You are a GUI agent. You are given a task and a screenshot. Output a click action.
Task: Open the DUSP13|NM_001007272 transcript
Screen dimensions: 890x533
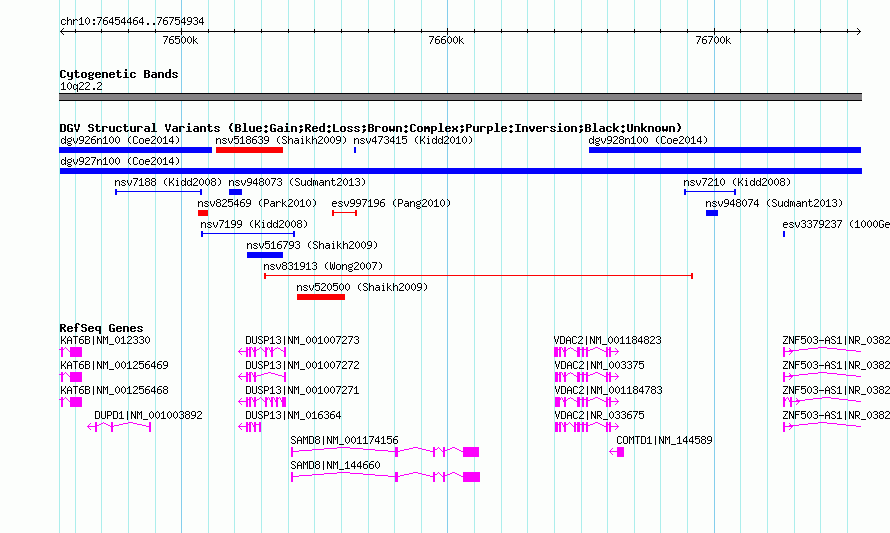coord(262,377)
